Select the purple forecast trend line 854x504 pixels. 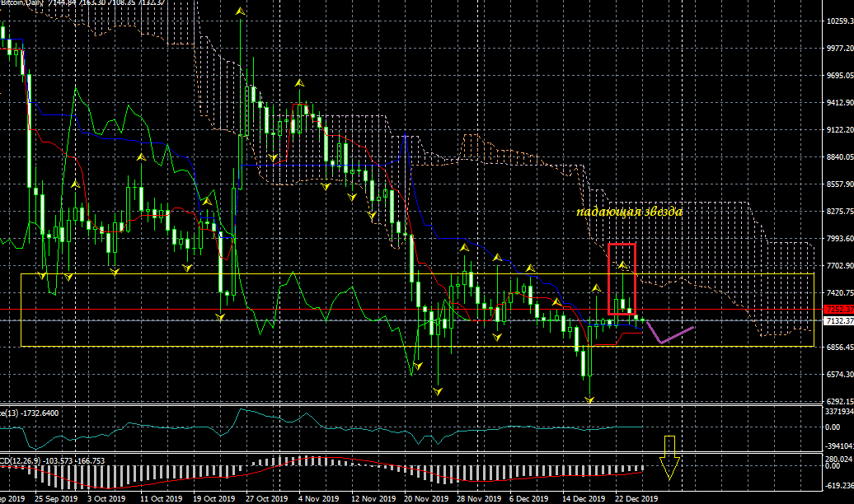click(x=669, y=334)
